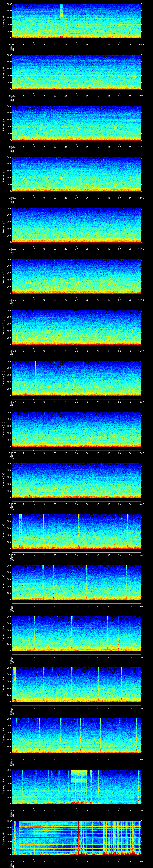Click the 17:00 end time label
Viewport: 153px width, 868px height.
coord(141,453)
